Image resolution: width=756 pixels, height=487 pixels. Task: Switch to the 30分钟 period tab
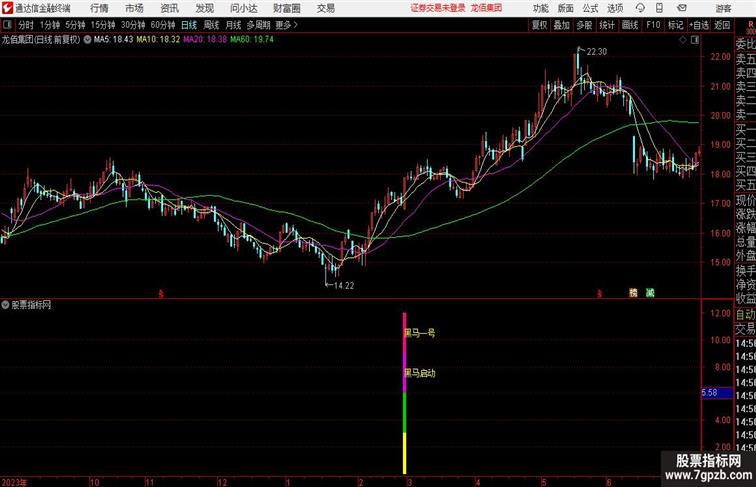[x=133, y=25]
